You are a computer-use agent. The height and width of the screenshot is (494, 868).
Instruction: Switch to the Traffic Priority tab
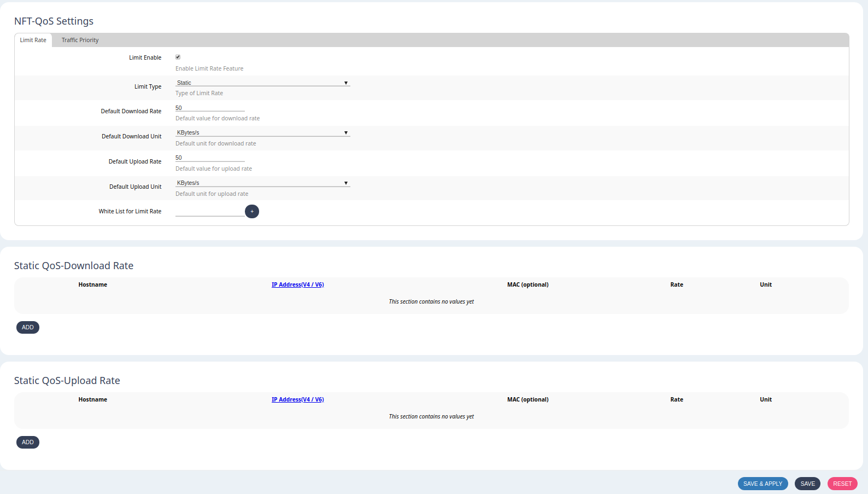tap(80, 40)
